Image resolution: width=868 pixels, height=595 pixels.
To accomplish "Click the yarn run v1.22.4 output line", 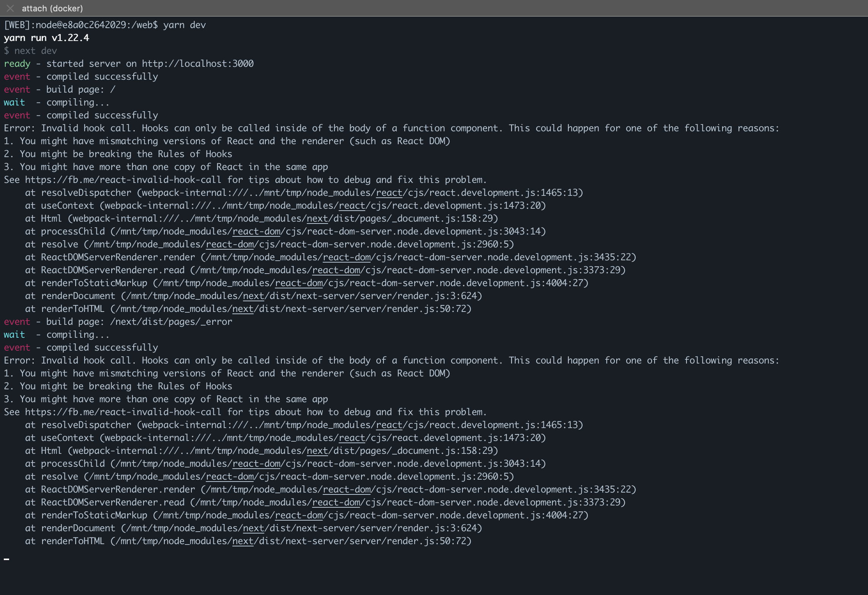I will click(46, 38).
